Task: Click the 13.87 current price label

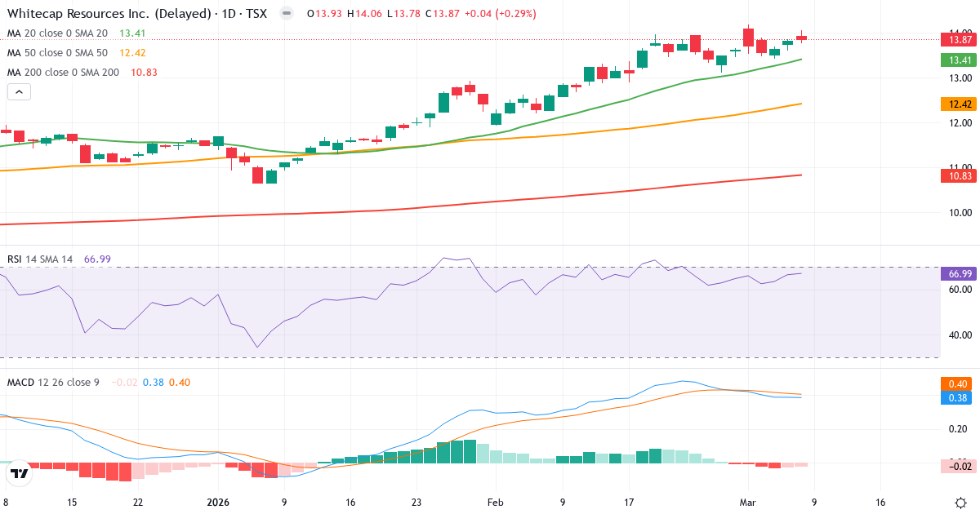Action: [x=958, y=38]
